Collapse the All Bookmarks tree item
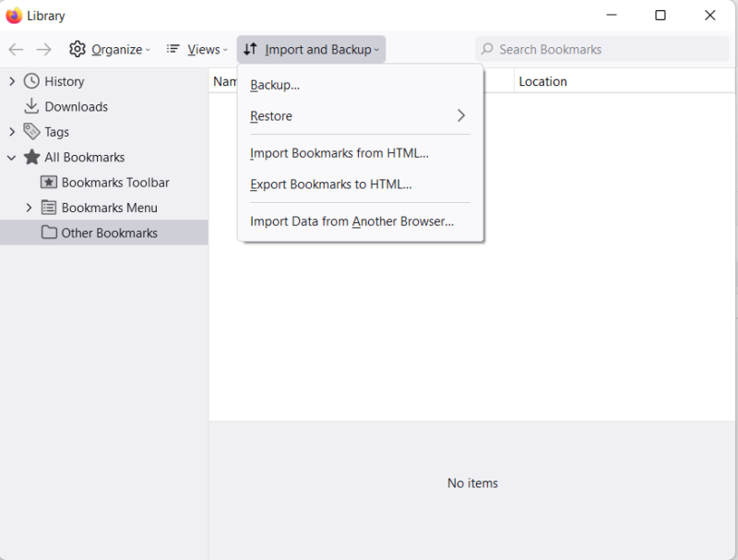Image resolution: width=738 pixels, height=560 pixels. [x=11, y=157]
